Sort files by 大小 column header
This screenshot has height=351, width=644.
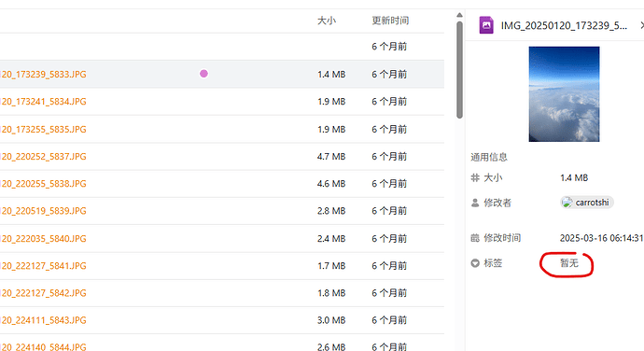pyautogui.click(x=327, y=21)
